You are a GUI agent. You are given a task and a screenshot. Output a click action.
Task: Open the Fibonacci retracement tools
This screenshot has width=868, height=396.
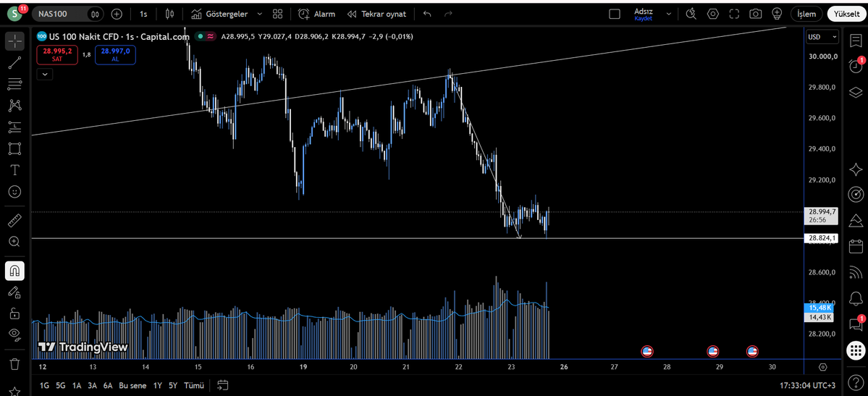tap(15, 84)
